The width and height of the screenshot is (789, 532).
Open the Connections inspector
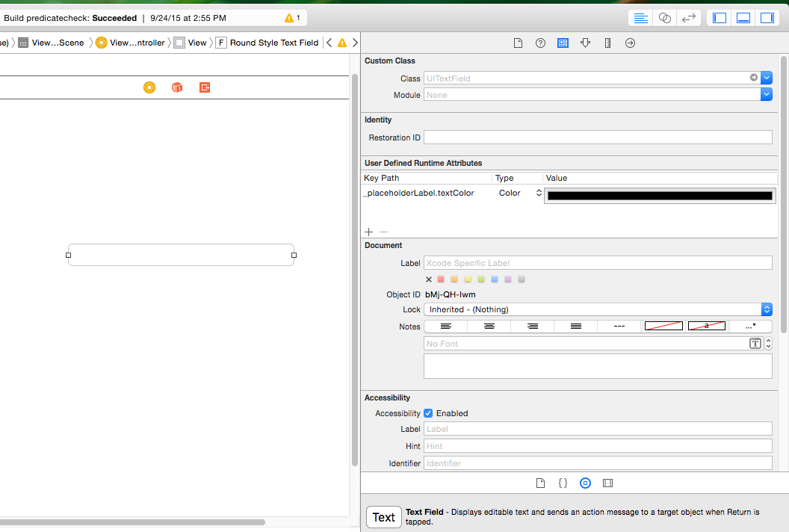tap(630, 43)
